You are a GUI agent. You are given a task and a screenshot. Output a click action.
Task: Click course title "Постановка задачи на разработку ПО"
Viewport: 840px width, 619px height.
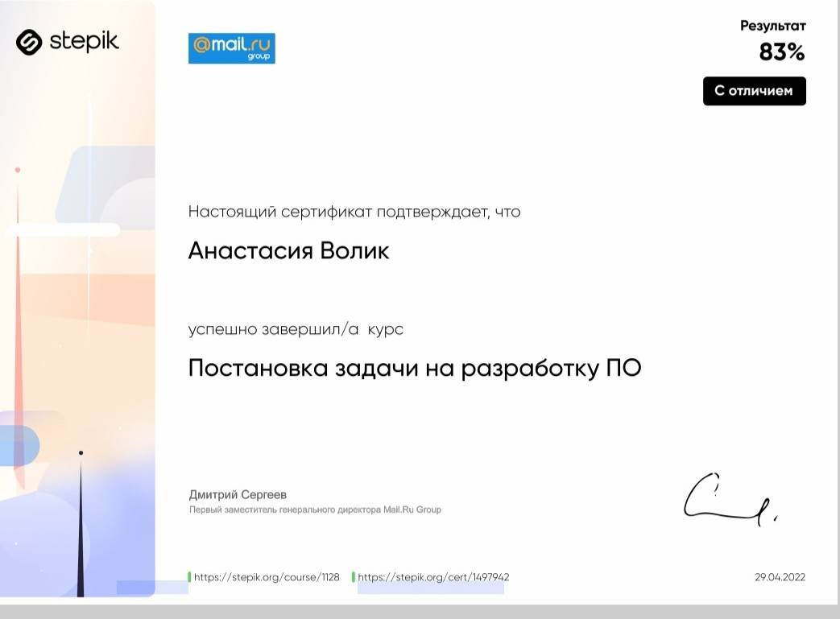click(x=414, y=368)
